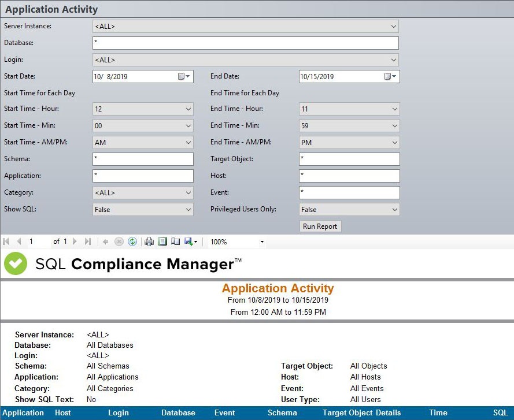Expand Login dropdown

tap(393, 60)
